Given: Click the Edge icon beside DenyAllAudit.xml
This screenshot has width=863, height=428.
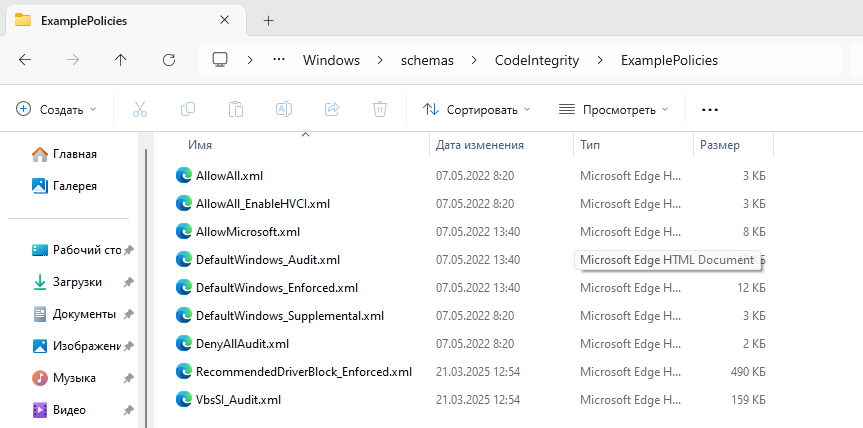Looking at the screenshot, I should tap(183, 344).
